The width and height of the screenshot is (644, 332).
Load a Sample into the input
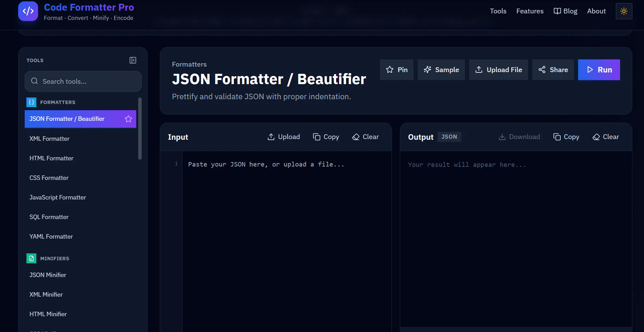coord(441,70)
